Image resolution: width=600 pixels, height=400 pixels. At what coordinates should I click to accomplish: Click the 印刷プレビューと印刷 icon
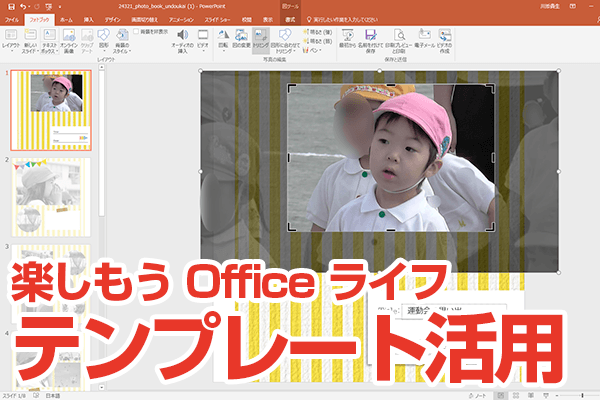point(399,35)
